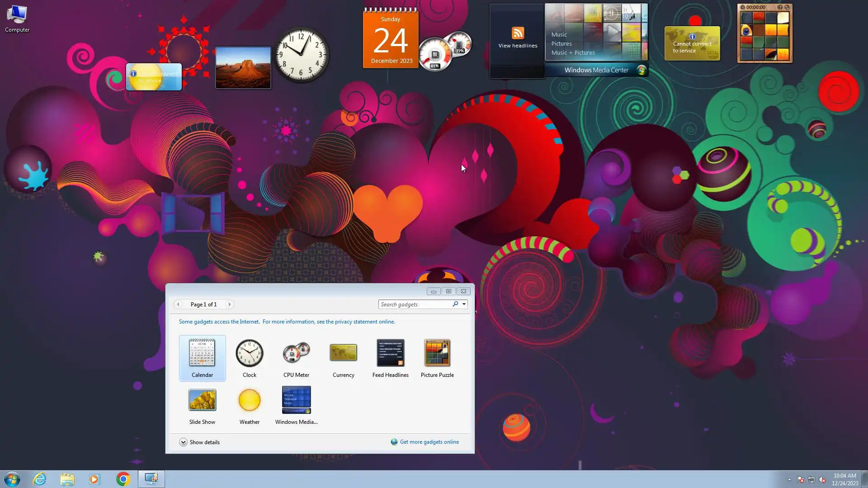Open the search options dropdown arrow
Screen dimensions: 868x488
click(x=464, y=304)
